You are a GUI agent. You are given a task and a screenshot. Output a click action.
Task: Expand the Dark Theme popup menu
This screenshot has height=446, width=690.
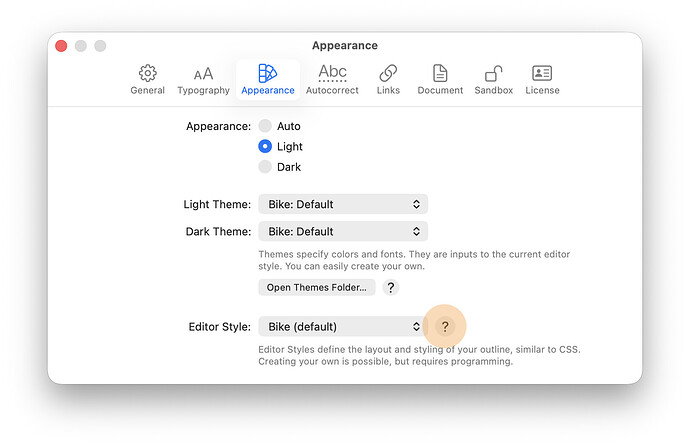pos(342,232)
